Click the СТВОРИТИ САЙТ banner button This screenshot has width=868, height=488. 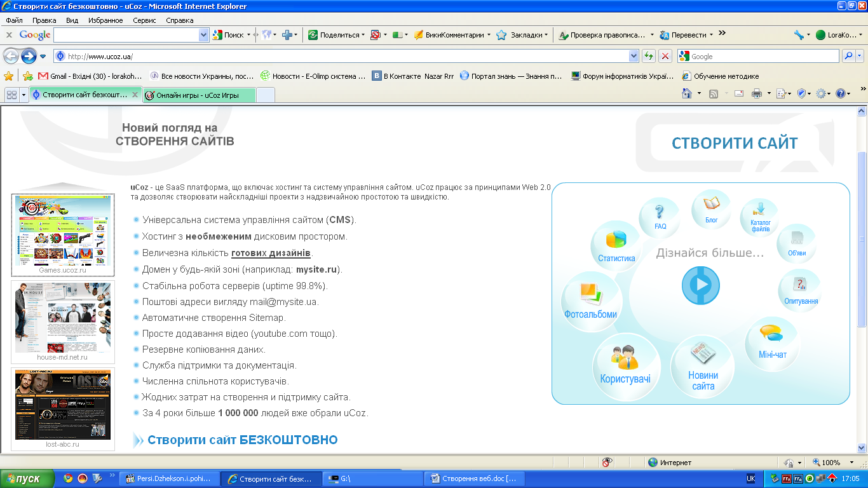(735, 143)
